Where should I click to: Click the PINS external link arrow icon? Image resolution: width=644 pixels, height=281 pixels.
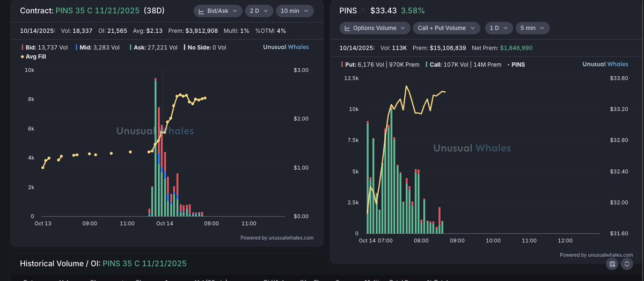[362, 11]
